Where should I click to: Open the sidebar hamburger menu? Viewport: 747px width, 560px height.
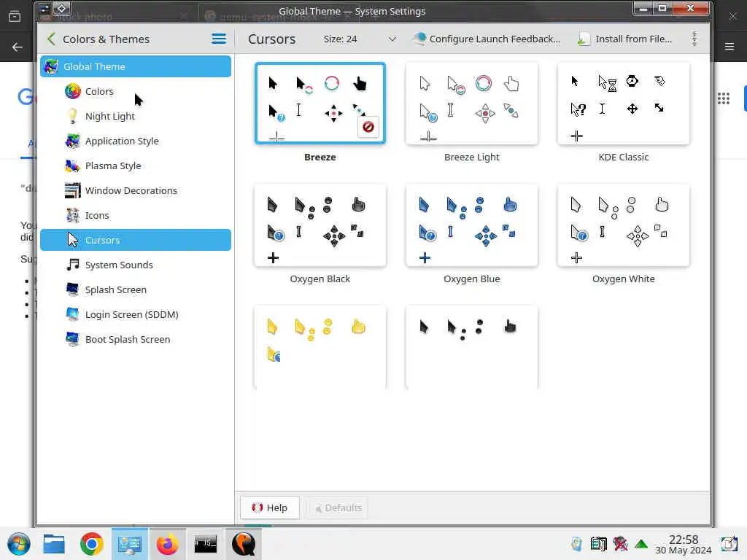219,39
